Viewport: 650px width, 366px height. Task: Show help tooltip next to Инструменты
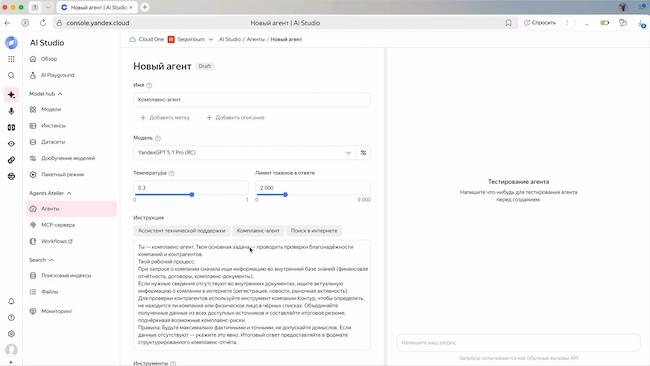pyautogui.click(x=173, y=364)
